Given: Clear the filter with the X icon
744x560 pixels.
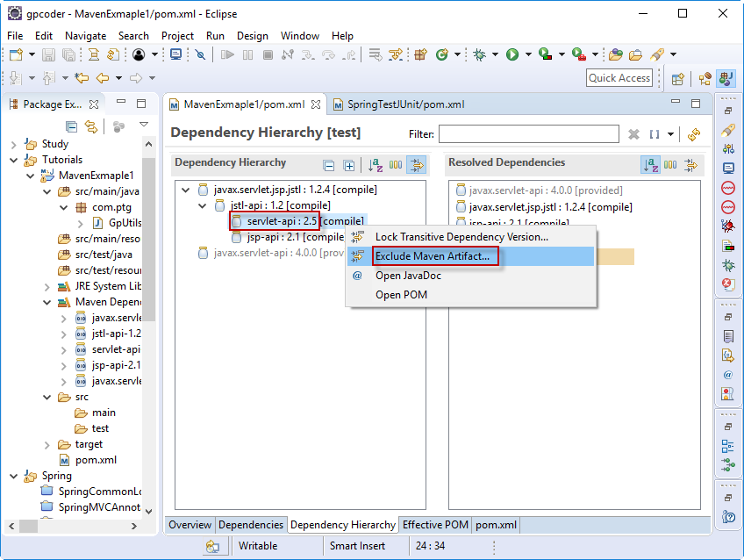Looking at the screenshot, I should pyautogui.click(x=633, y=134).
